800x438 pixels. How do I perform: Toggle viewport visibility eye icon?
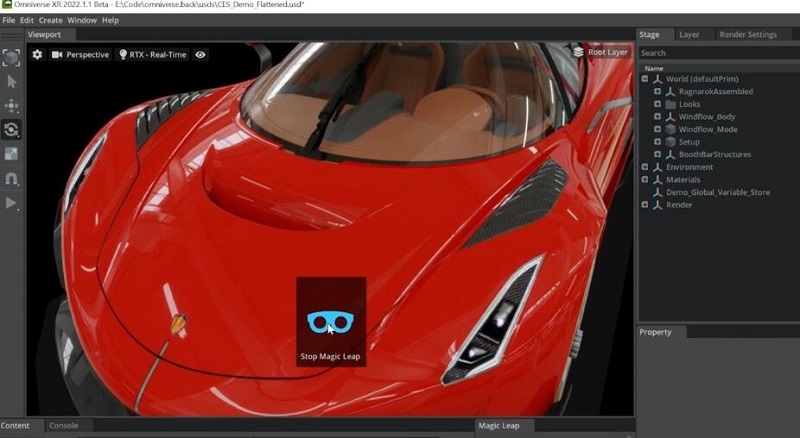[x=201, y=55]
